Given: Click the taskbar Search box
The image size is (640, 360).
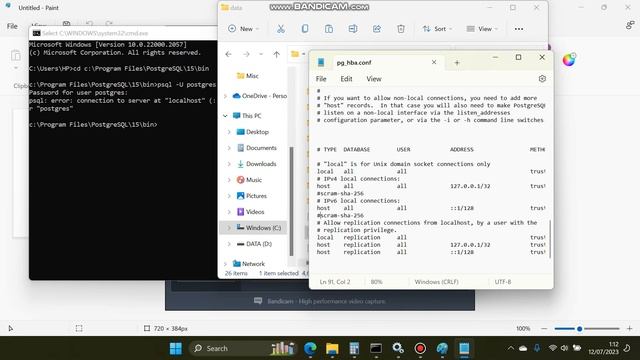Looking at the screenshot, I should (242, 349).
